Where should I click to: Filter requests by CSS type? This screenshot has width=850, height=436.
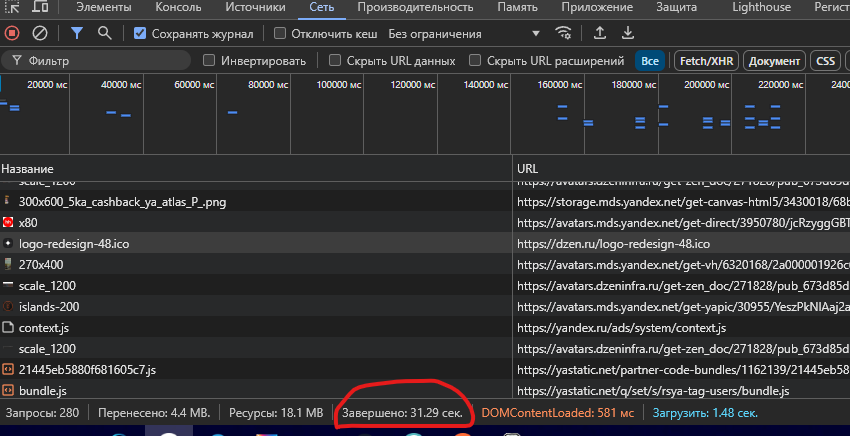tap(825, 61)
